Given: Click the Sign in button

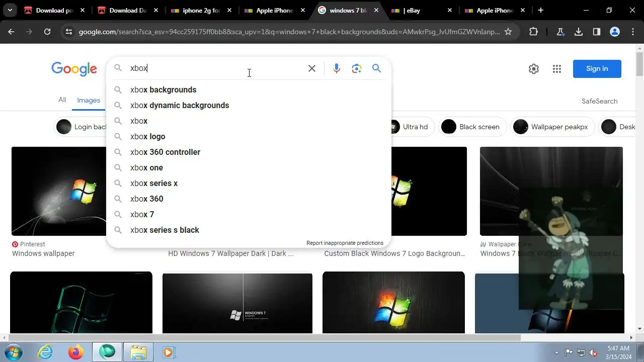Looking at the screenshot, I should [x=597, y=69].
